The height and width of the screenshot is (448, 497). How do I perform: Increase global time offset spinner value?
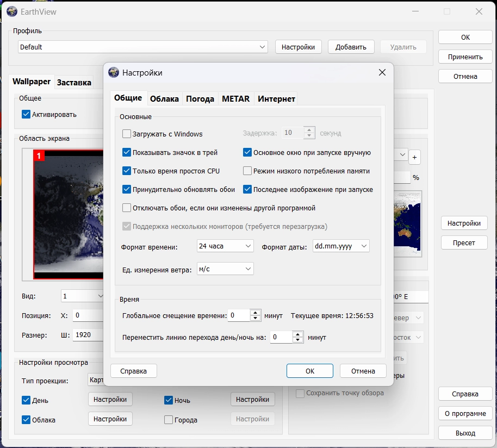[255, 313]
